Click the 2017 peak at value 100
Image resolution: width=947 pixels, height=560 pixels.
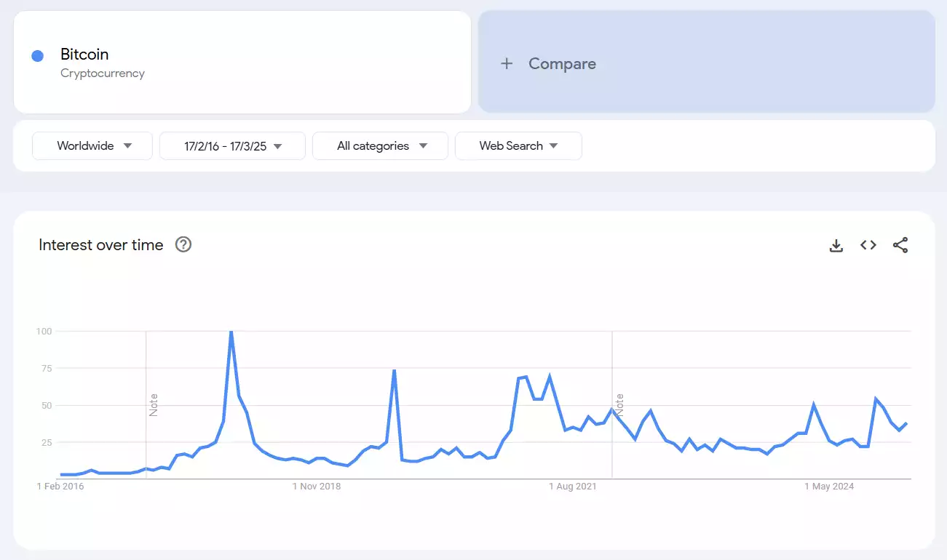pos(232,331)
